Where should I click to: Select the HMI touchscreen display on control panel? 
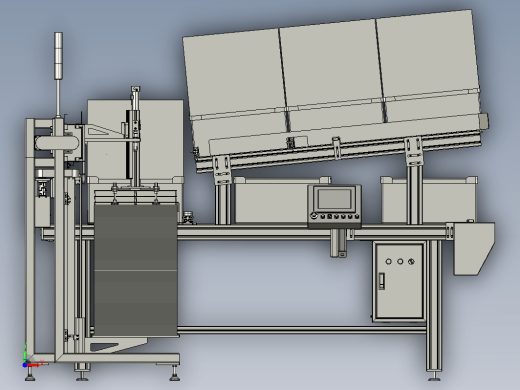334,199
